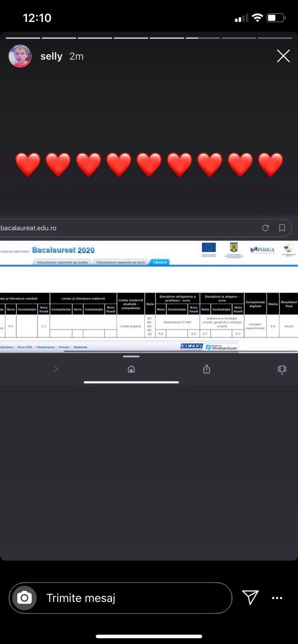Viewport: 298px width, 644px height.
Task: Tap the selly username
Action: pos(51,56)
